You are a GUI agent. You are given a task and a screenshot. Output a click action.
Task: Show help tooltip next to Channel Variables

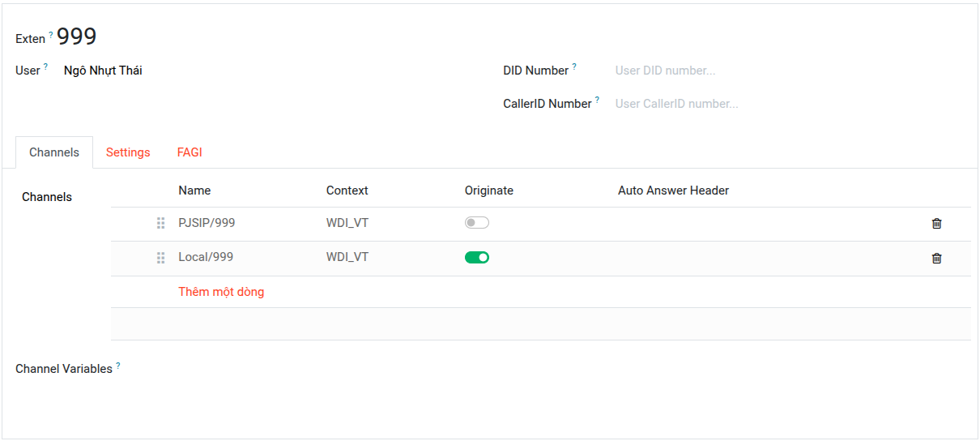tap(117, 365)
